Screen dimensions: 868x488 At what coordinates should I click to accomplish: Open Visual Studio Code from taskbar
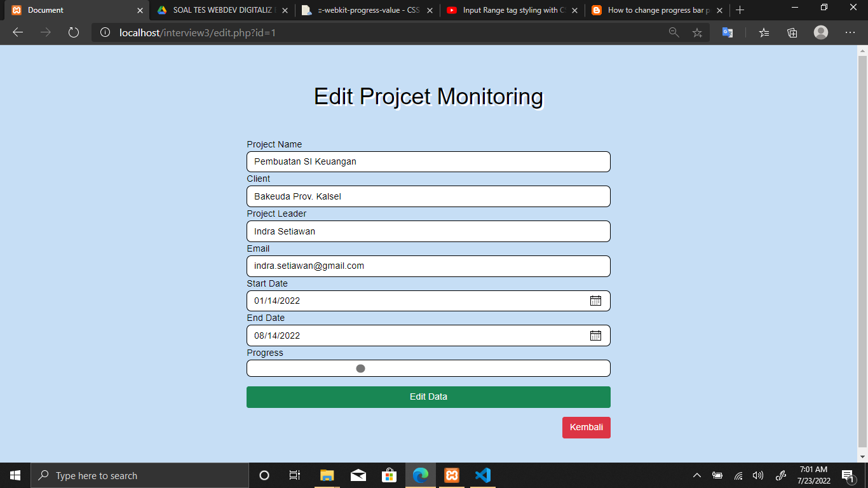[x=482, y=475]
